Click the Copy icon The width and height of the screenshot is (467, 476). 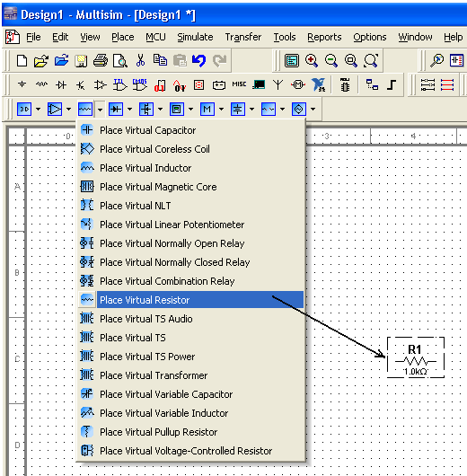click(160, 60)
